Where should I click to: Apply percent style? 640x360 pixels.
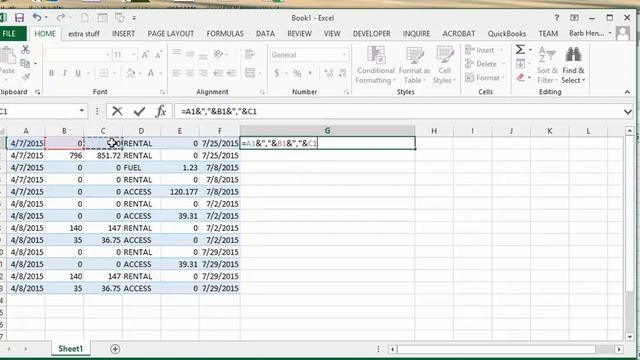tap(297, 73)
